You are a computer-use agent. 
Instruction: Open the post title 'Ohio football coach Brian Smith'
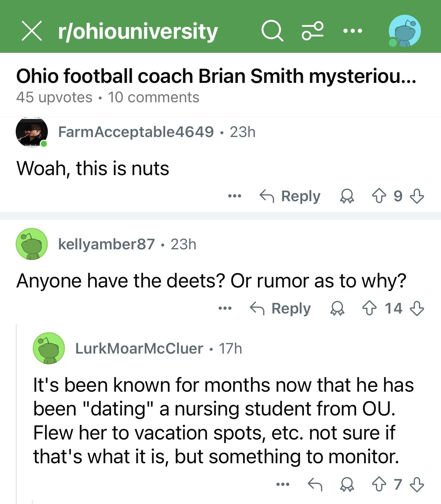tap(216, 76)
